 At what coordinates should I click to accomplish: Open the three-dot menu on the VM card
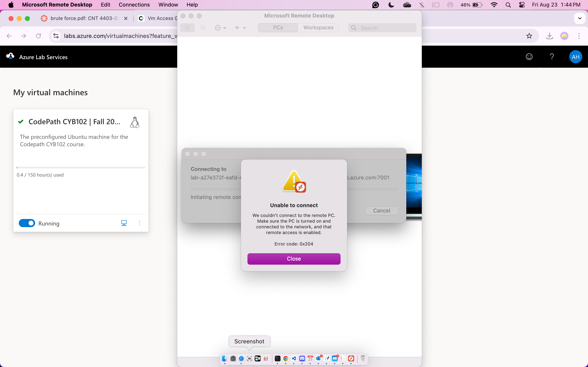coord(140,223)
